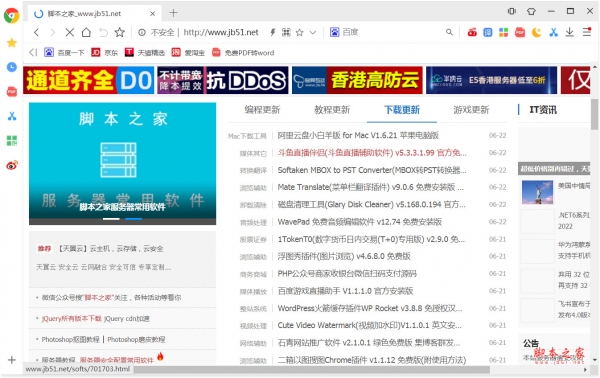Viewport: 600px width, 378px height.
Task: Select the second blue carousel indicator
Action: tap(134, 219)
